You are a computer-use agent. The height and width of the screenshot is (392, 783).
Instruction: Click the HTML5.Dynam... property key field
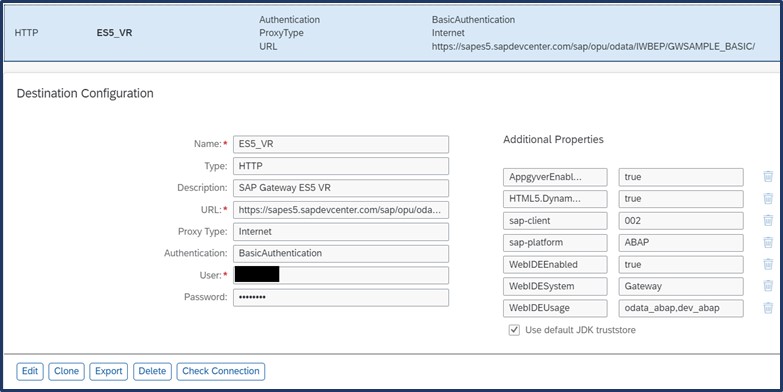(555, 199)
